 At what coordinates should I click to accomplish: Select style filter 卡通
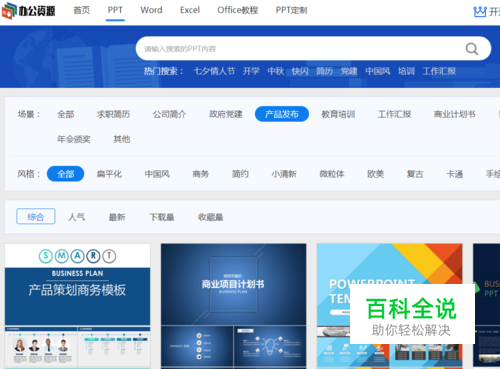455,174
